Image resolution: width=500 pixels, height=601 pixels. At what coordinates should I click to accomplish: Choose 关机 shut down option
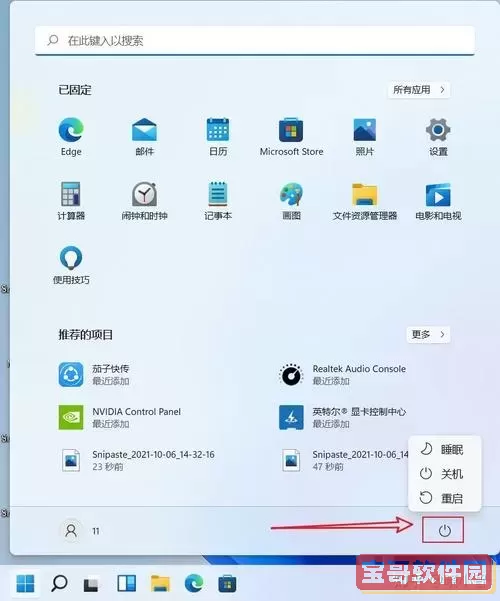444,474
